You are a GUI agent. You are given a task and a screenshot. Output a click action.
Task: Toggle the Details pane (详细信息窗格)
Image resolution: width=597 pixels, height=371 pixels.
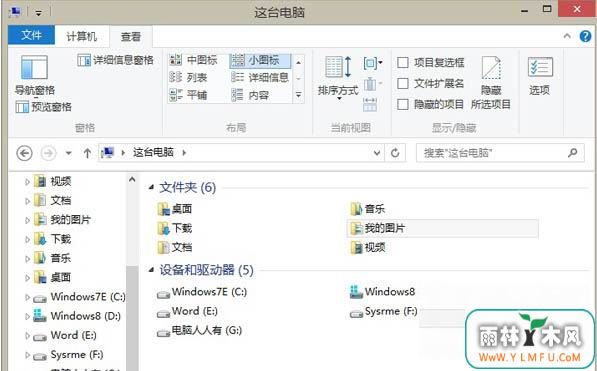115,60
